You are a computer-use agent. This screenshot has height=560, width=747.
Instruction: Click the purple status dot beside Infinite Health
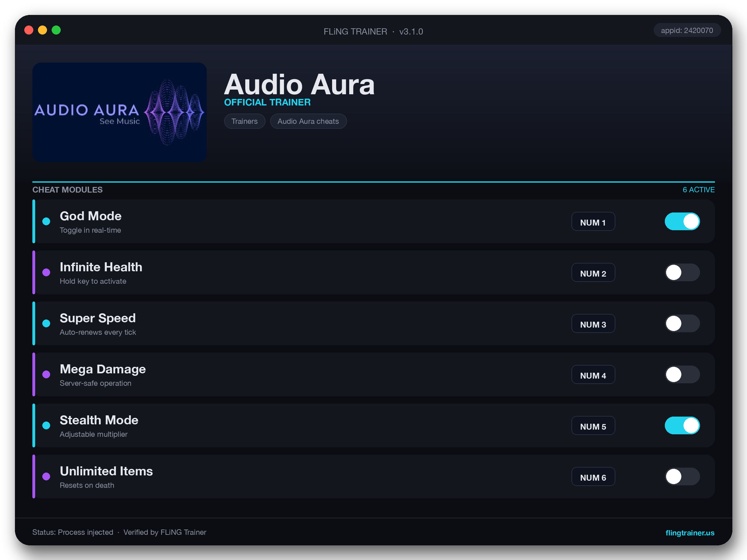[46, 273]
